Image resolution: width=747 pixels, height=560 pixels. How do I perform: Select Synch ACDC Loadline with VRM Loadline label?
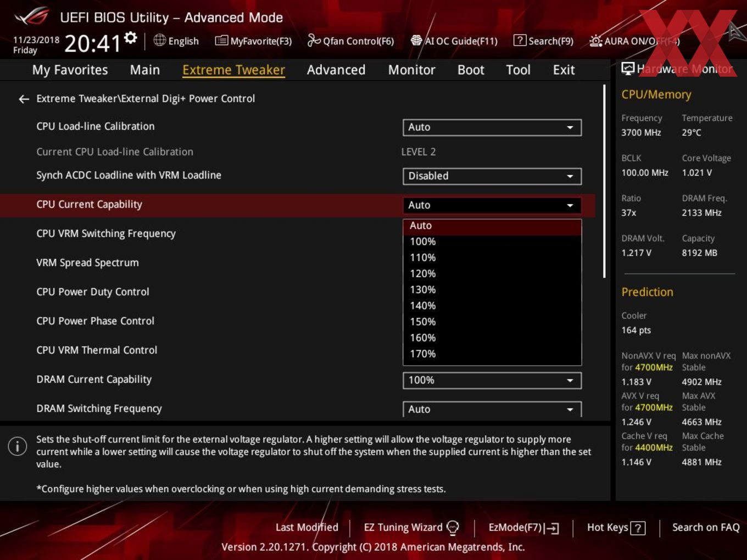click(x=129, y=175)
